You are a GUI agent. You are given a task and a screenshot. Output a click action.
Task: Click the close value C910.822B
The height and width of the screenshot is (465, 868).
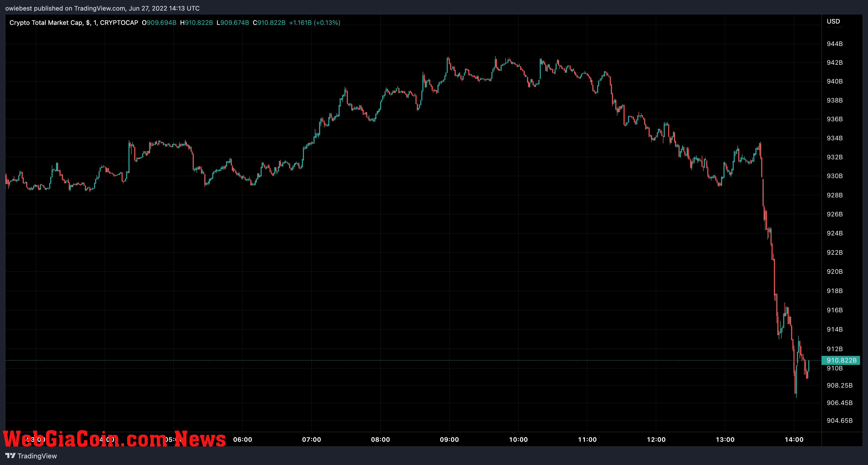(x=269, y=22)
